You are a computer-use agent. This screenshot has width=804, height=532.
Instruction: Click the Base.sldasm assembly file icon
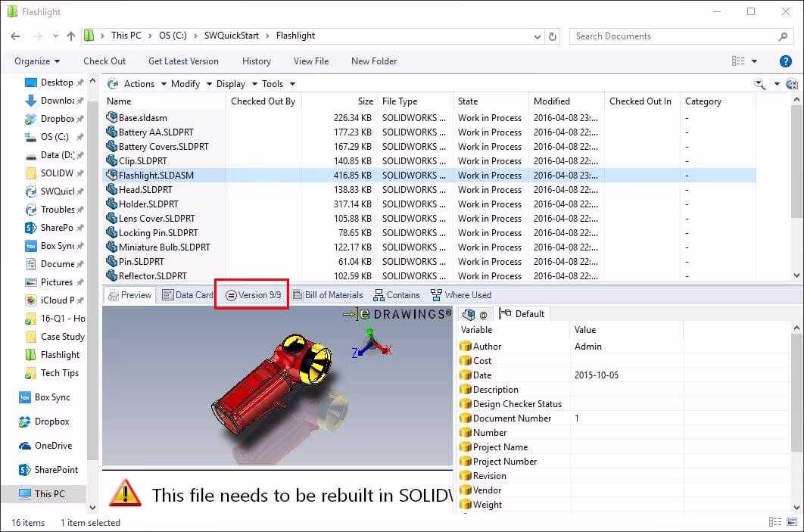(x=111, y=117)
